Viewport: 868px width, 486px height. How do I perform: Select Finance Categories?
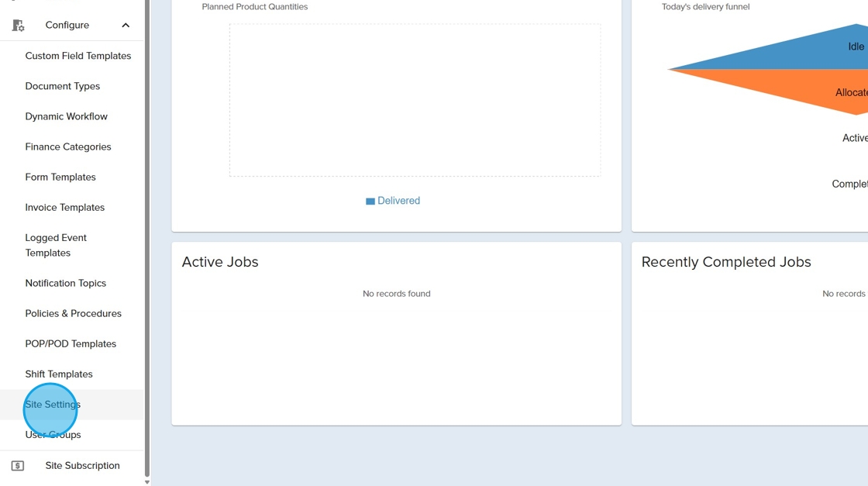(67, 146)
